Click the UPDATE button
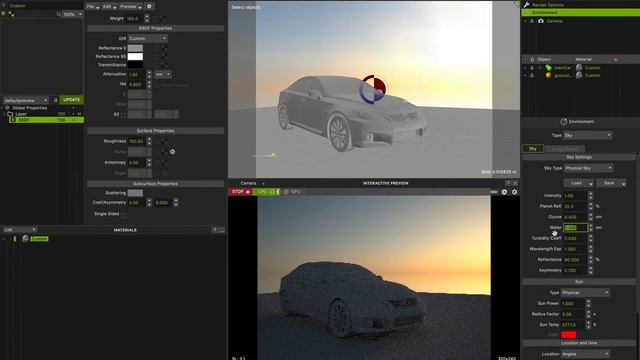The image size is (640, 360). click(71, 100)
